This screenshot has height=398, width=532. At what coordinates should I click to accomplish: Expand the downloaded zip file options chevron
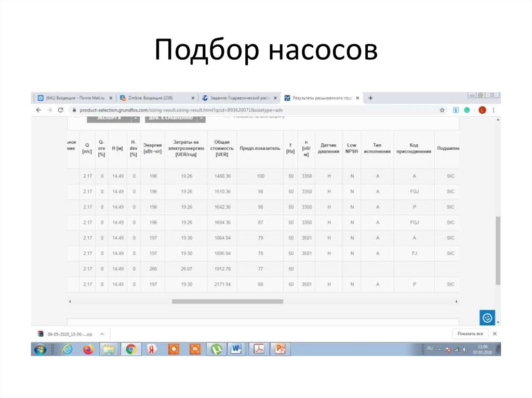(103, 334)
